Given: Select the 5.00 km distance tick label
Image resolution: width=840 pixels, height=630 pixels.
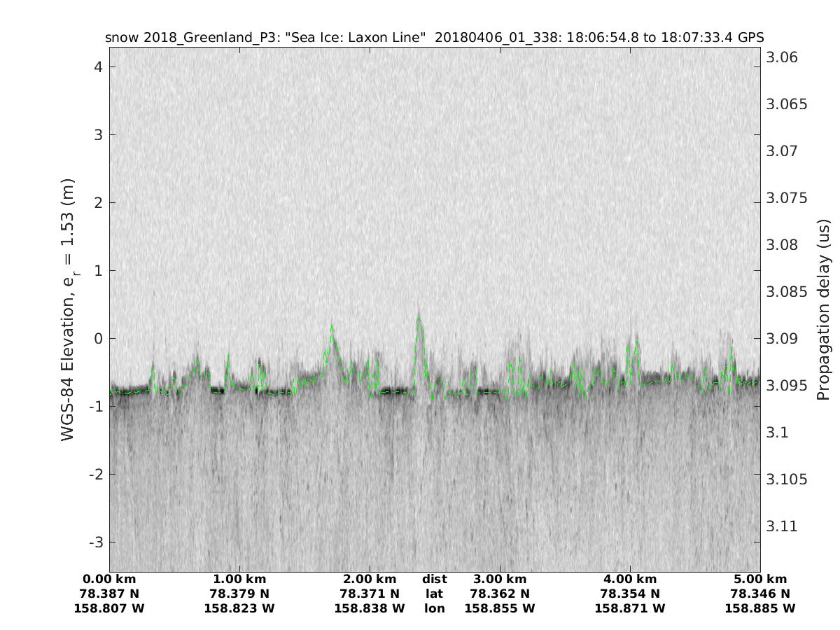Looking at the screenshot, I should click(x=760, y=580).
